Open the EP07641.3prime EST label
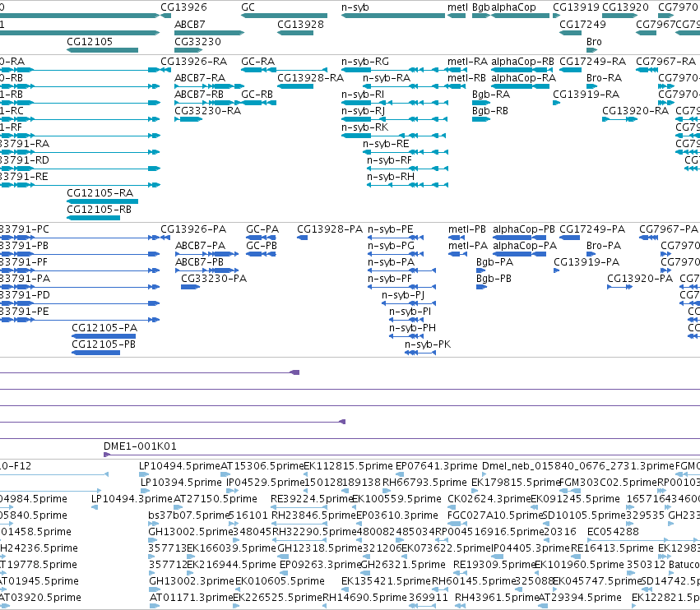 tap(436, 466)
